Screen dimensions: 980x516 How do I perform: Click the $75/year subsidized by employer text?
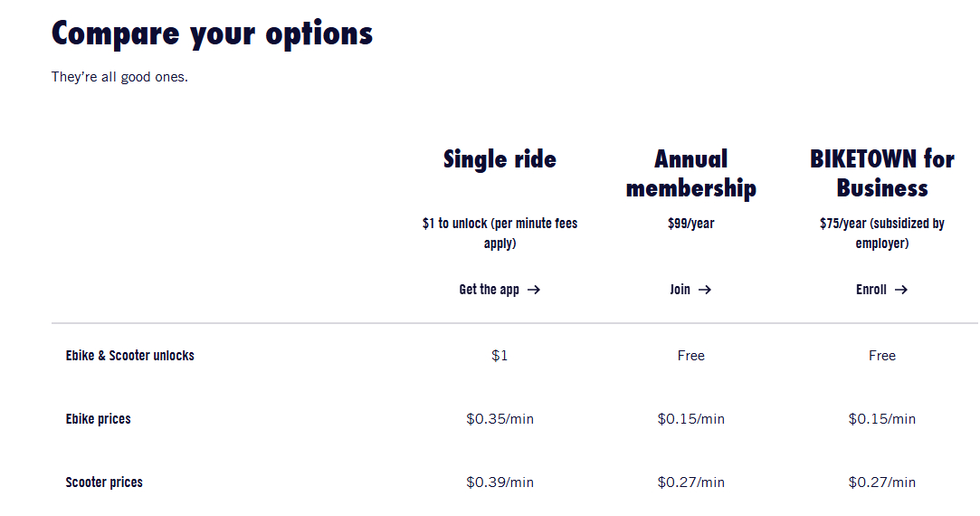[881, 233]
